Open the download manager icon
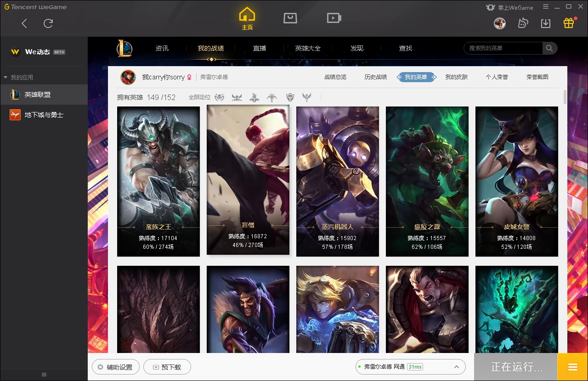588x381 pixels. 546,23
